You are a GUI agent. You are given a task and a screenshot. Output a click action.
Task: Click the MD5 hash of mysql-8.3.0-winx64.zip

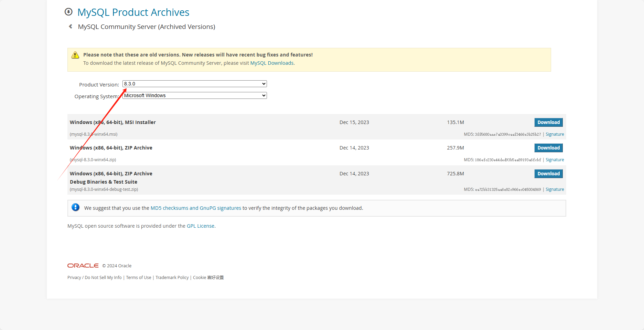pos(508,160)
